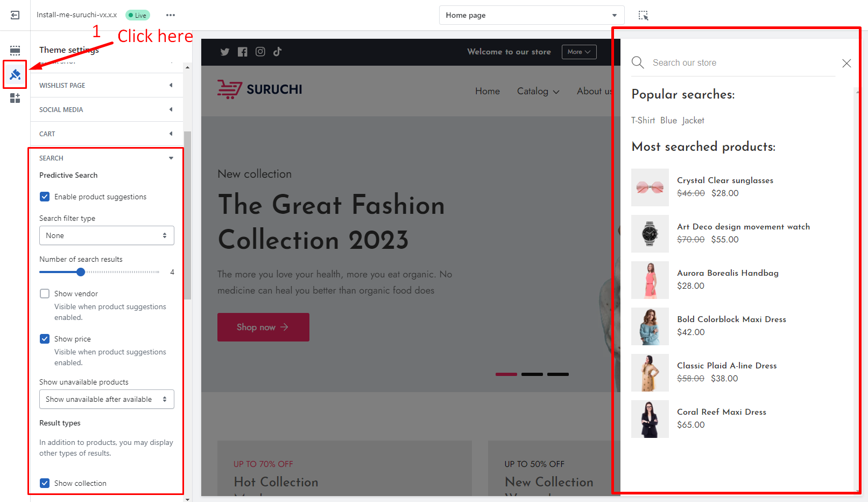
Task: Click the exit editor icon
Action: coord(15,15)
